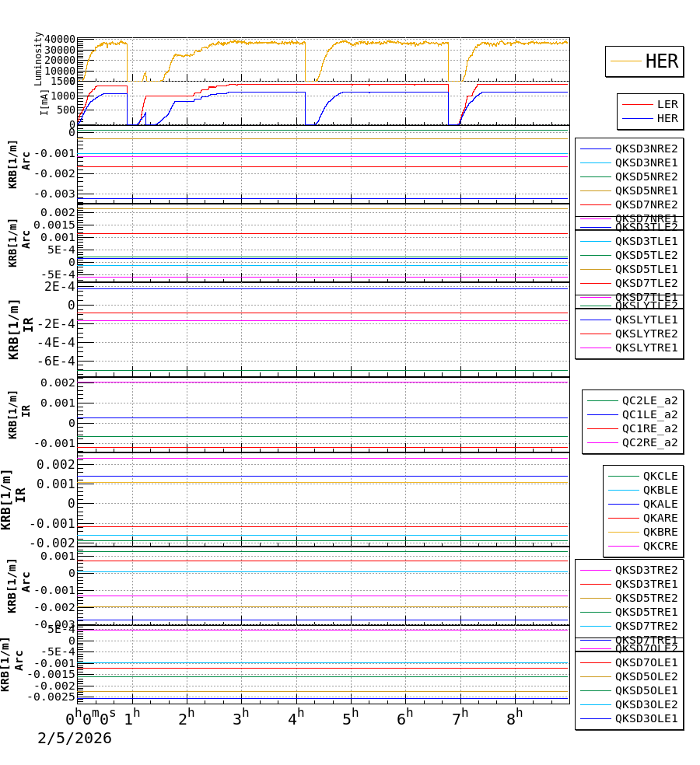Select the 3h time axis label

[241, 717]
